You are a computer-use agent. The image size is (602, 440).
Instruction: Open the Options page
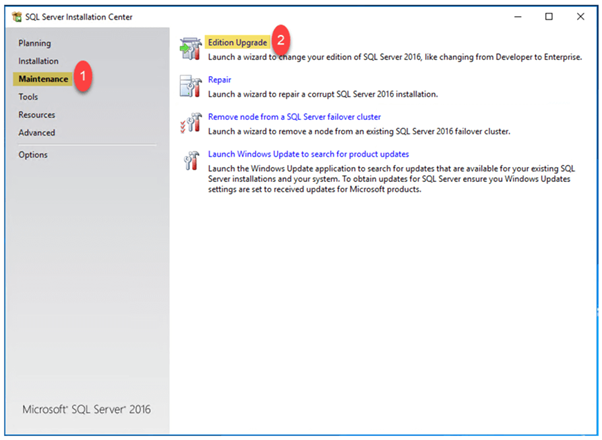click(33, 155)
